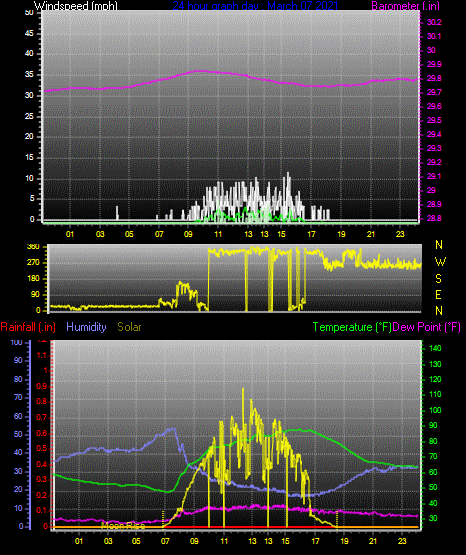Click hour 11 under the temperature graph
This screenshot has height=555, width=466.
224,541
